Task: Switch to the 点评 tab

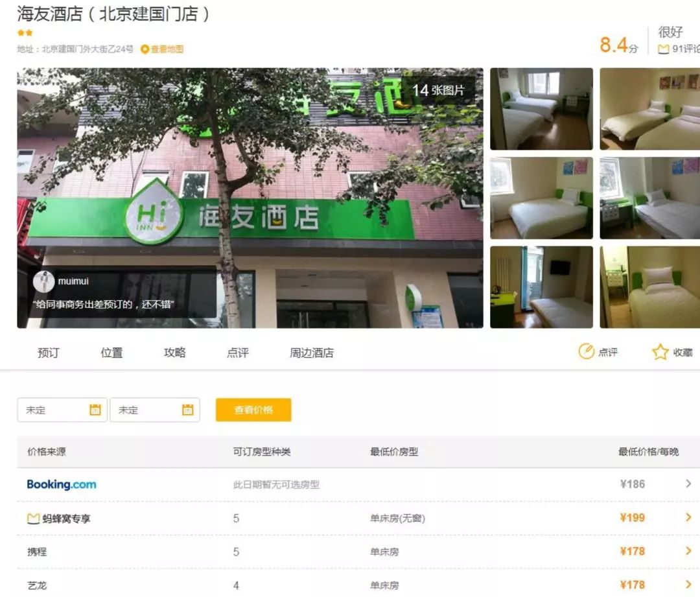Action: coord(237,353)
